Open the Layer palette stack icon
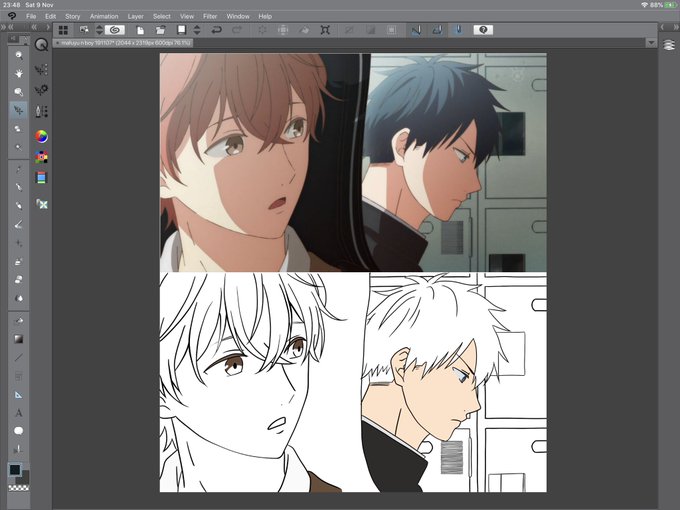 (x=669, y=45)
